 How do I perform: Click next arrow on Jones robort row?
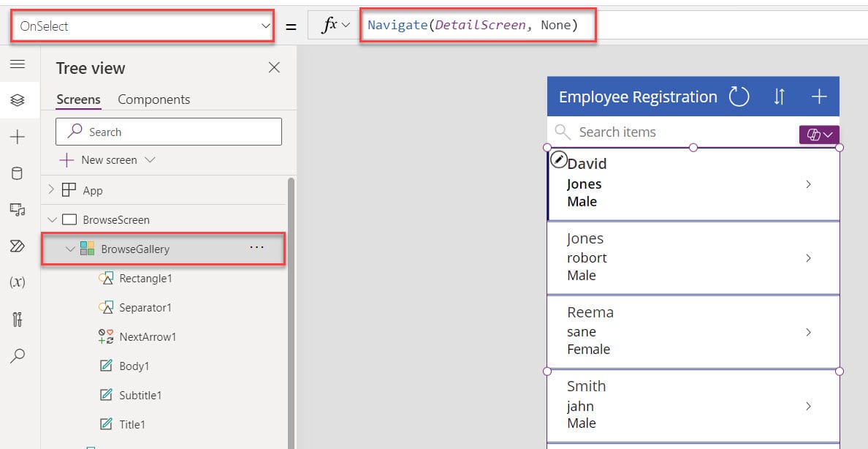click(808, 257)
